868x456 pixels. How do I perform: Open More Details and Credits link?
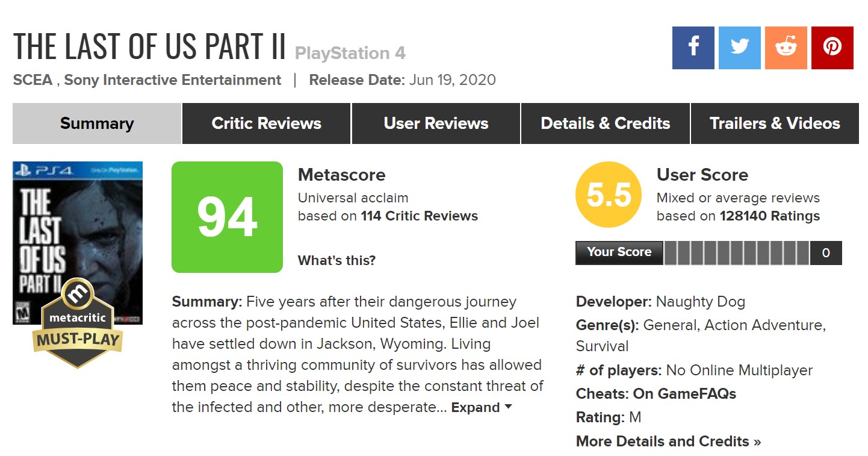[668, 442]
